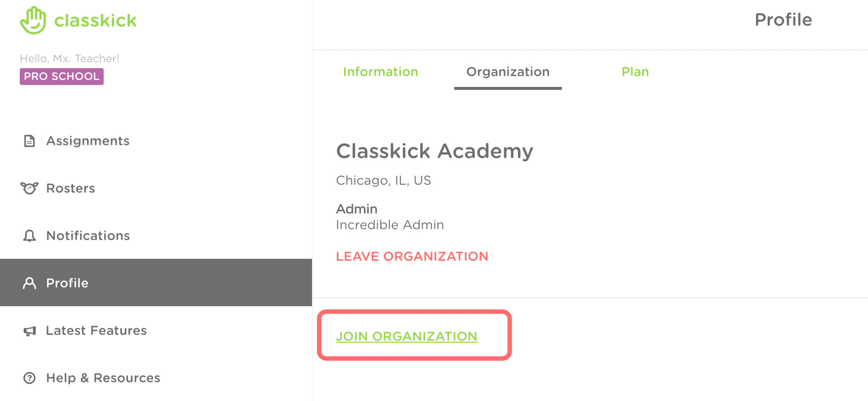This screenshot has width=868, height=401.
Task: Select the Latest Features text label
Action: click(x=96, y=331)
